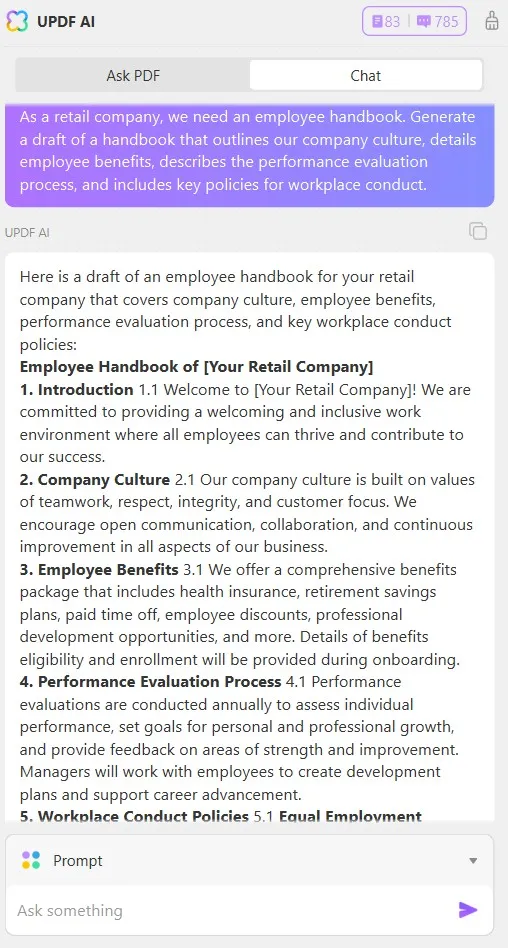Click the Employee Handbook bold heading

[x=197, y=367]
